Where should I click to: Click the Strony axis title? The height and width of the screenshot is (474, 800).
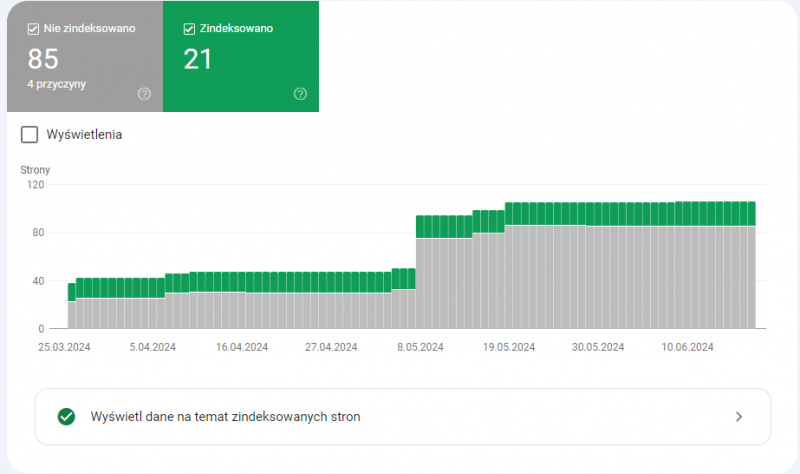click(x=35, y=170)
